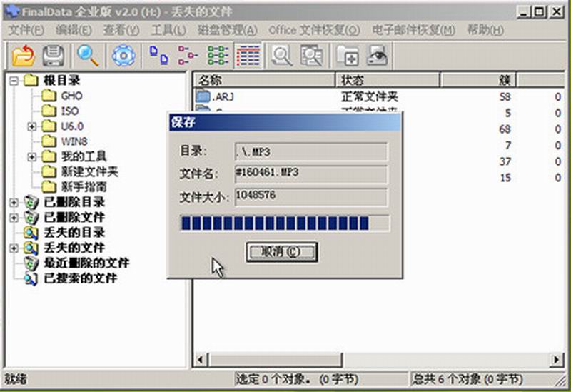Screen dimensions: 571x392
Task: Click the 取消(C) cancel button
Action: (x=281, y=252)
